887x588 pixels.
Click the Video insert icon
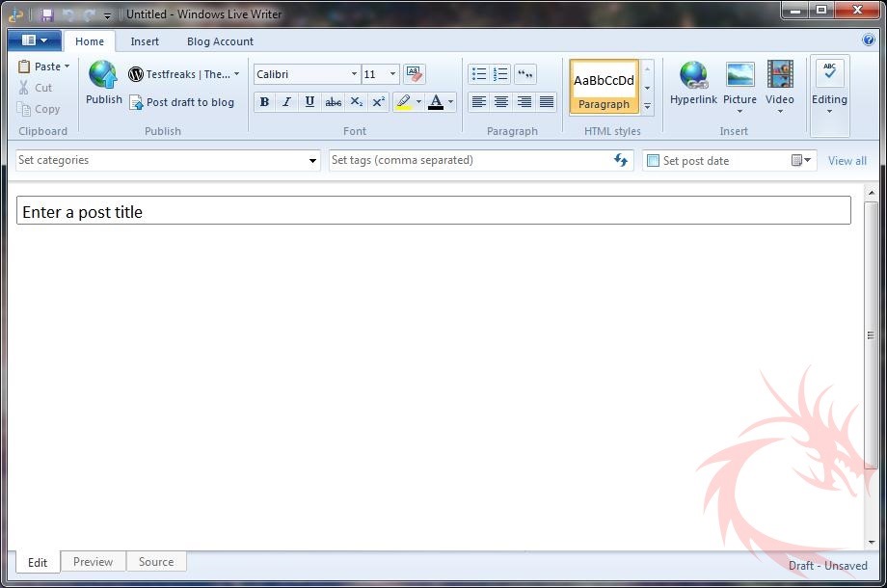click(779, 75)
